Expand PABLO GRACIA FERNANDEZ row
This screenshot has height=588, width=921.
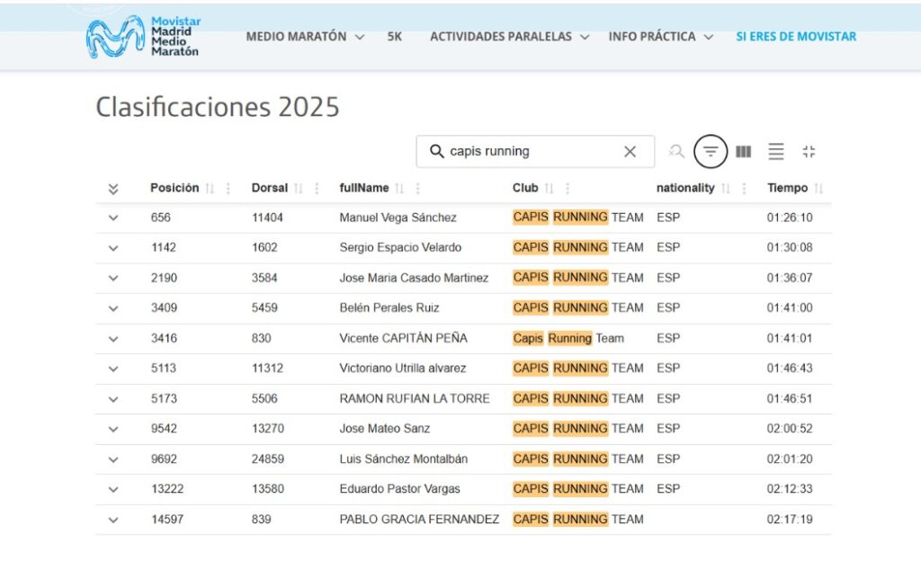(x=113, y=520)
